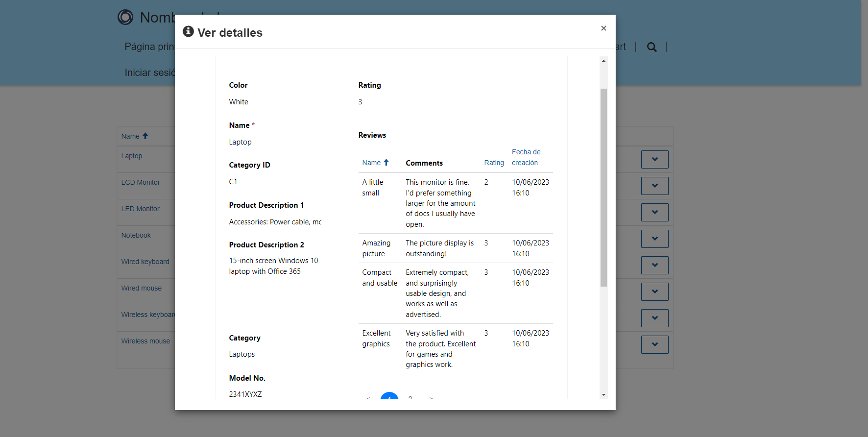The image size is (868, 437).
Task: Click the arrow icon beside Name in background list
Action: click(145, 136)
